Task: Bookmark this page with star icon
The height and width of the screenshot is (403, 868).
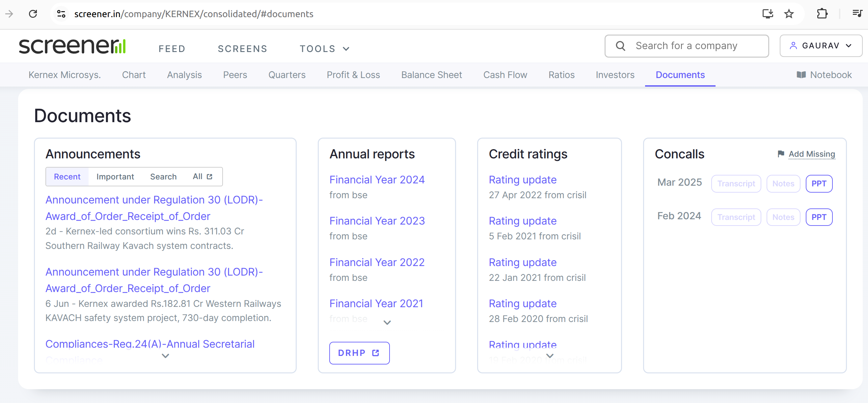Action: click(789, 14)
